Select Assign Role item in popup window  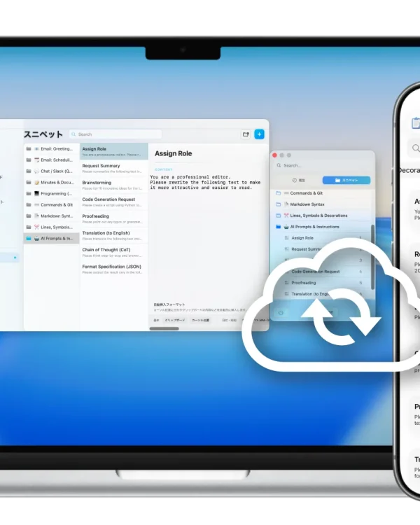click(x=322, y=238)
